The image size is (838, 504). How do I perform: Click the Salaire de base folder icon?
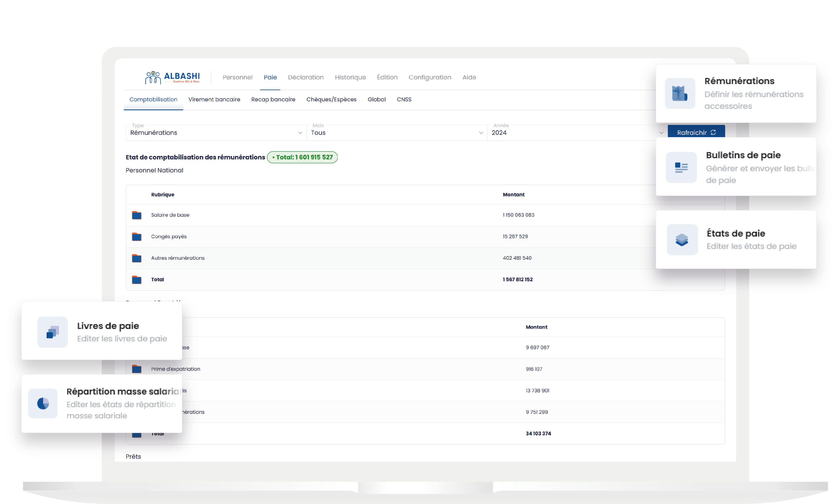pos(137,215)
